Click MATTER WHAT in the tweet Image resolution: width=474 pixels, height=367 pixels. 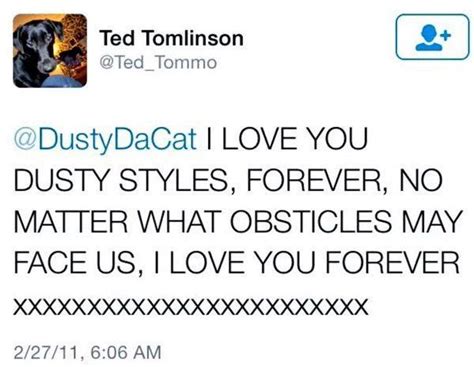[118, 221]
